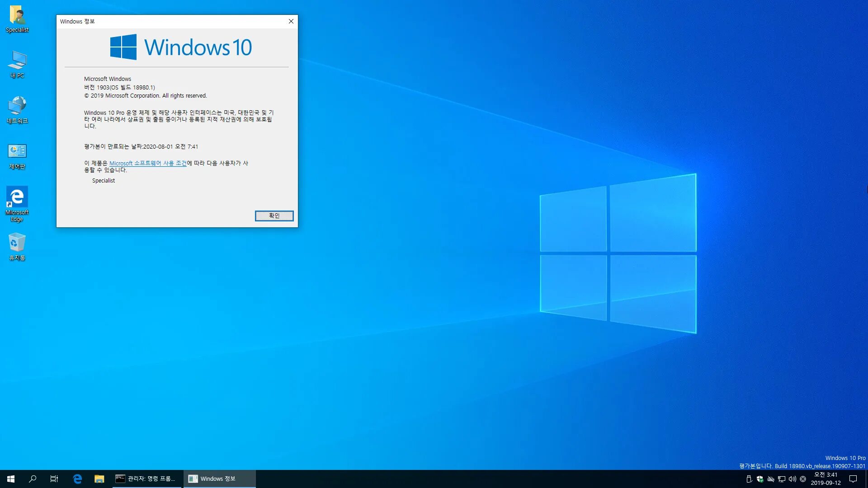Screen dimensions: 868x488
Task: Select the 내 PC desktop icon
Action: point(17,64)
